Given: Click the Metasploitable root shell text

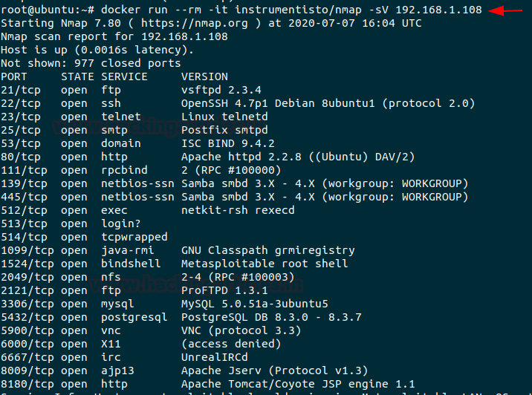Looking at the screenshot, I should tap(265, 264).
